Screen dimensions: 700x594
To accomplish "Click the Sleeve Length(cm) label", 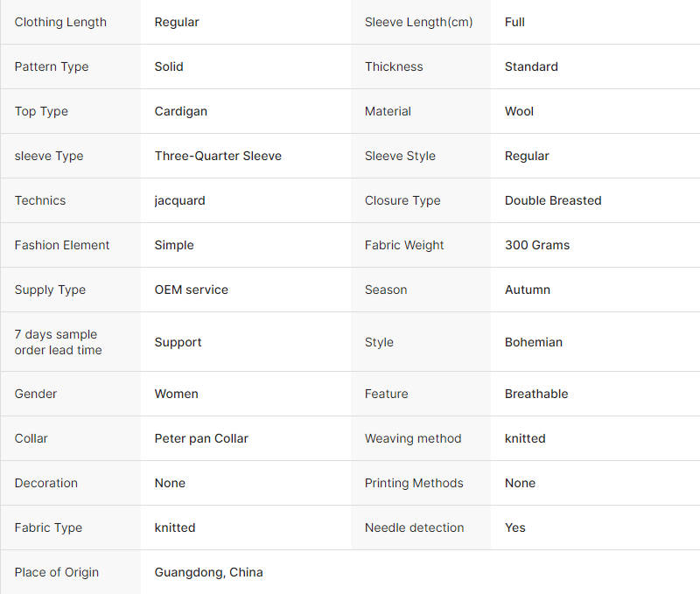I will 418,22.
